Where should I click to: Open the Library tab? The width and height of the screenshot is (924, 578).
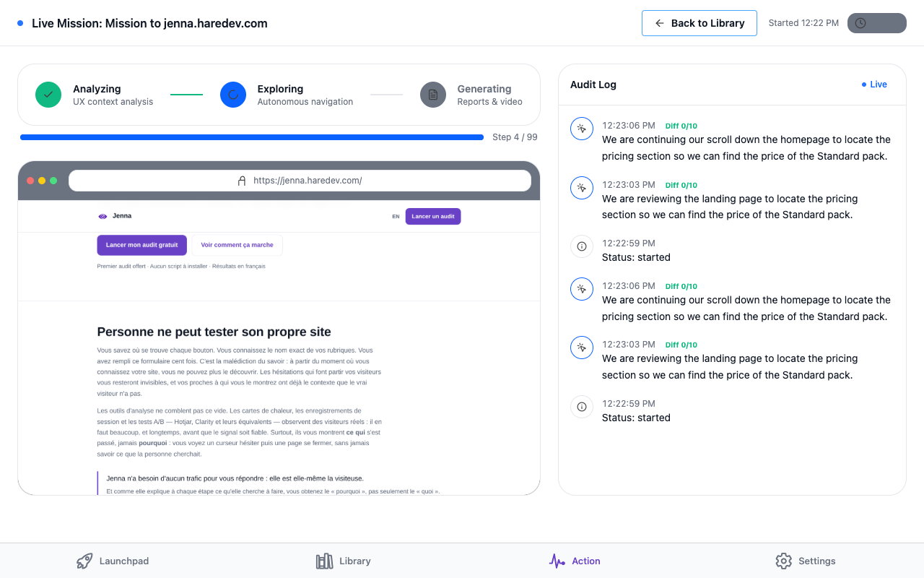[x=344, y=561]
